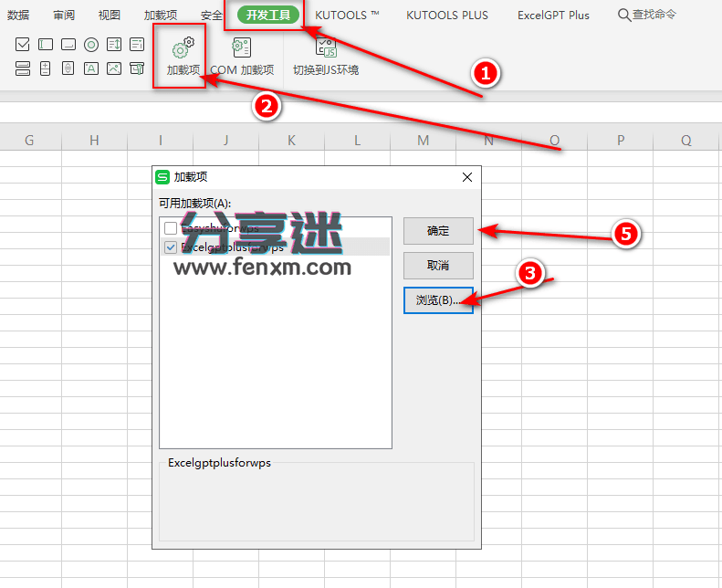Screen dimensions: 722x588
Task: Select column Q header
Action: coord(686,140)
